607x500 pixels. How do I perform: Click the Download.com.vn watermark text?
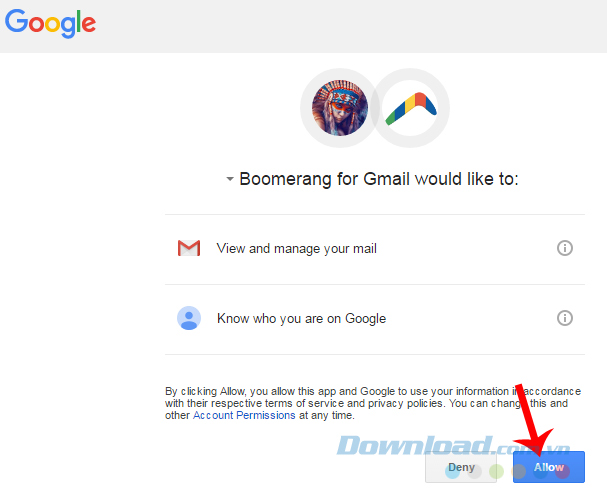453,445
